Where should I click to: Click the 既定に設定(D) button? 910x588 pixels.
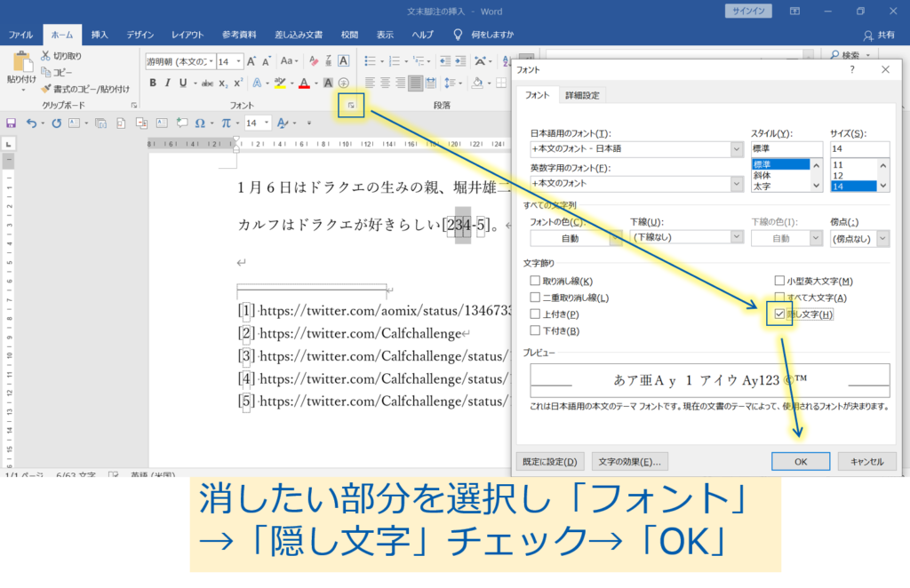pos(549,462)
